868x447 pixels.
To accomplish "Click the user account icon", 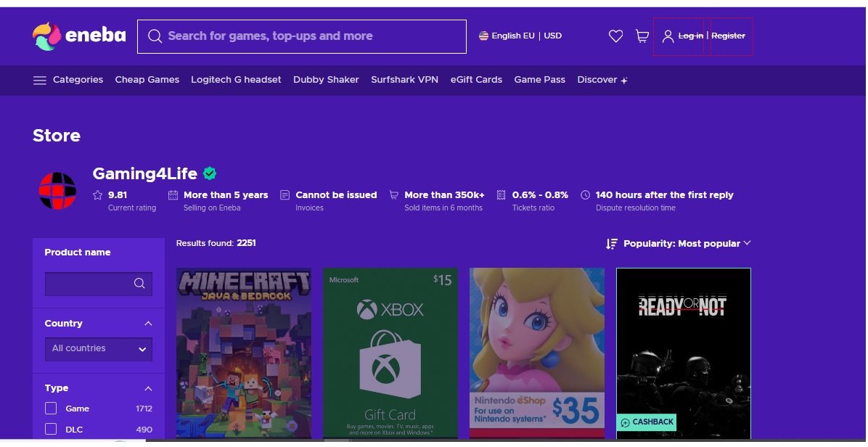I will 668,36.
